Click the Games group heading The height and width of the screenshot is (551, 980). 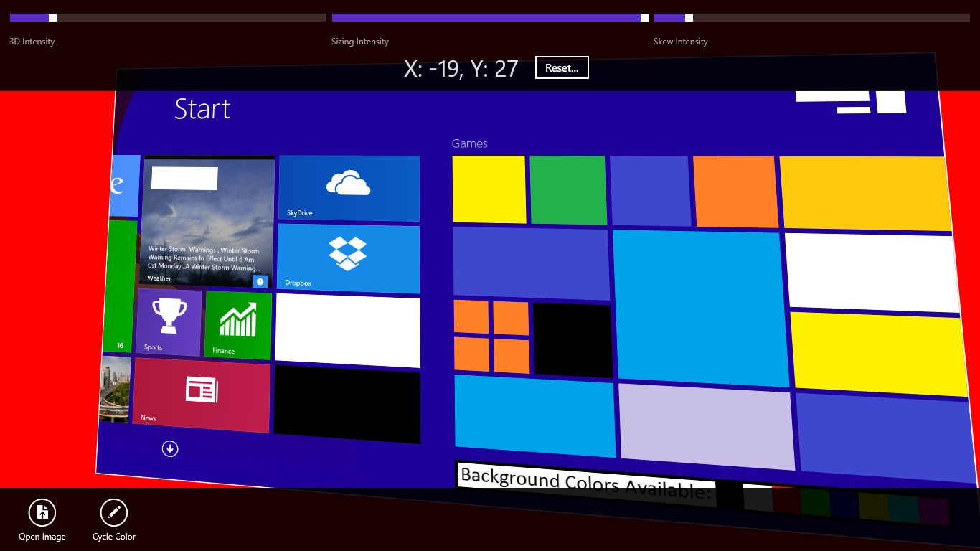469,143
